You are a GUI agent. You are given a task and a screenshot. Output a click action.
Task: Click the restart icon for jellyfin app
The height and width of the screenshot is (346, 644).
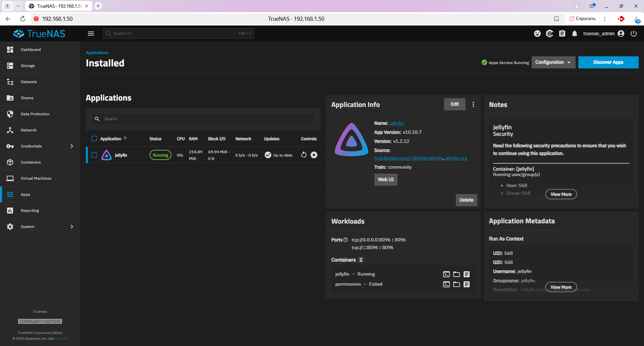click(x=304, y=155)
